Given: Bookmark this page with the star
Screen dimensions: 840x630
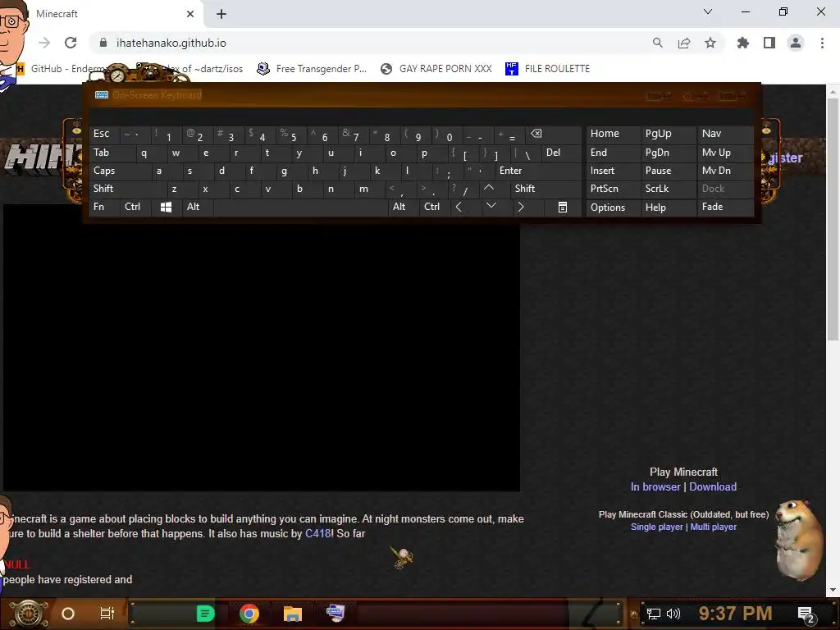Looking at the screenshot, I should point(710,43).
